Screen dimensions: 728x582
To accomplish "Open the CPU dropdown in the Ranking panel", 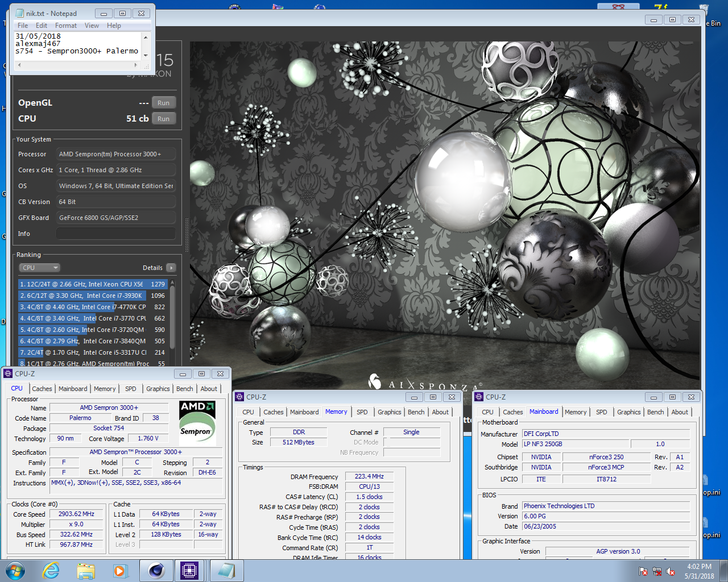I will point(40,268).
